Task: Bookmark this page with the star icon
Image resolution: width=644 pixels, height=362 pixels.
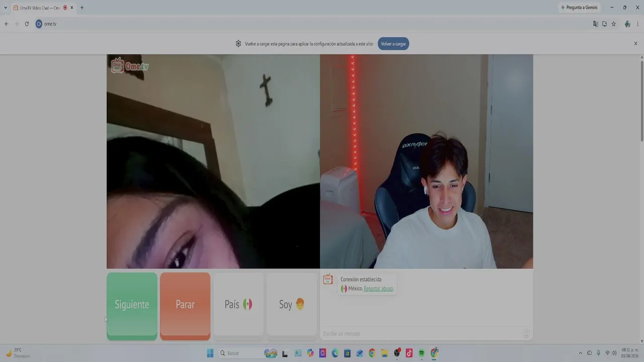Action: tap(614, 24)
